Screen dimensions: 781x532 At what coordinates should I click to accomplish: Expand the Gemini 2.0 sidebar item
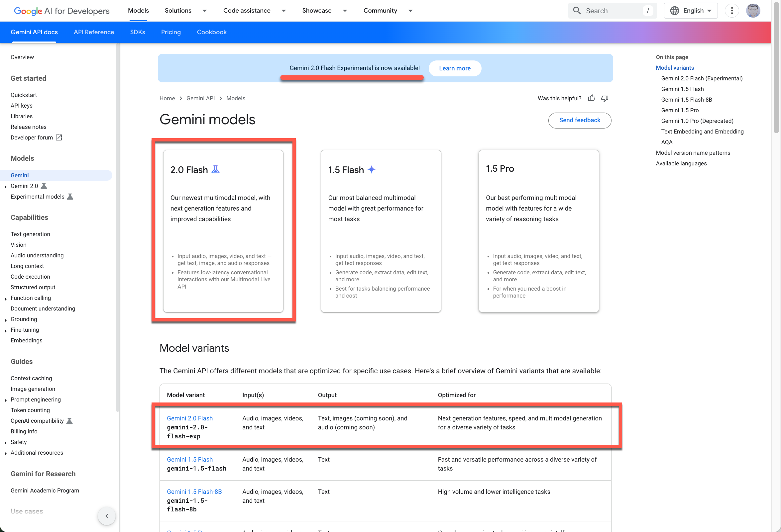tap(6, 186)
